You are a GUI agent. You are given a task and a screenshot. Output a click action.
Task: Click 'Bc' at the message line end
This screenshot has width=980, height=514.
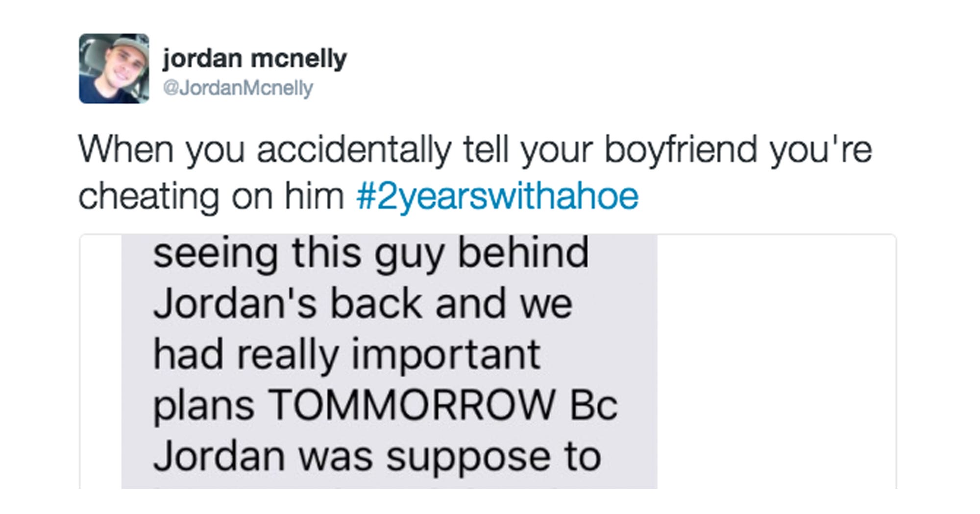click(594, 405)
